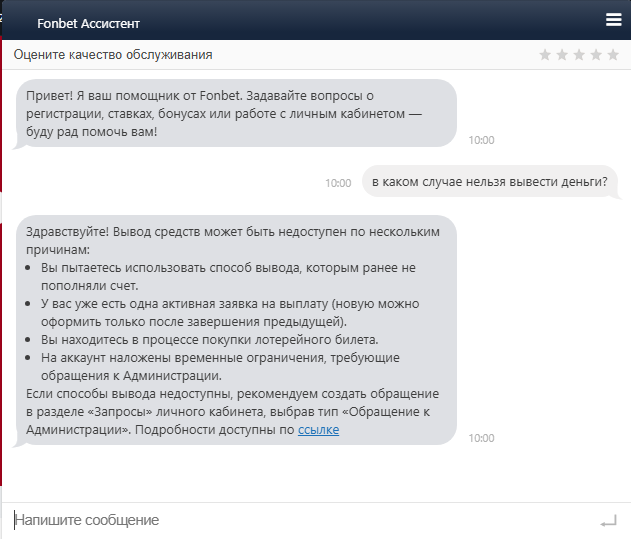Screen dimensions: 631x539
Task: Rate service with the fifth star
Action: click(613, 54)
